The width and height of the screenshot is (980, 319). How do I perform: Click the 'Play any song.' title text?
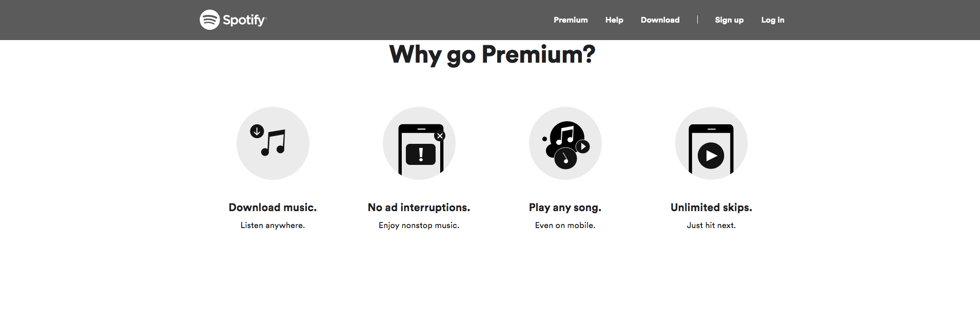coord(565,208)
